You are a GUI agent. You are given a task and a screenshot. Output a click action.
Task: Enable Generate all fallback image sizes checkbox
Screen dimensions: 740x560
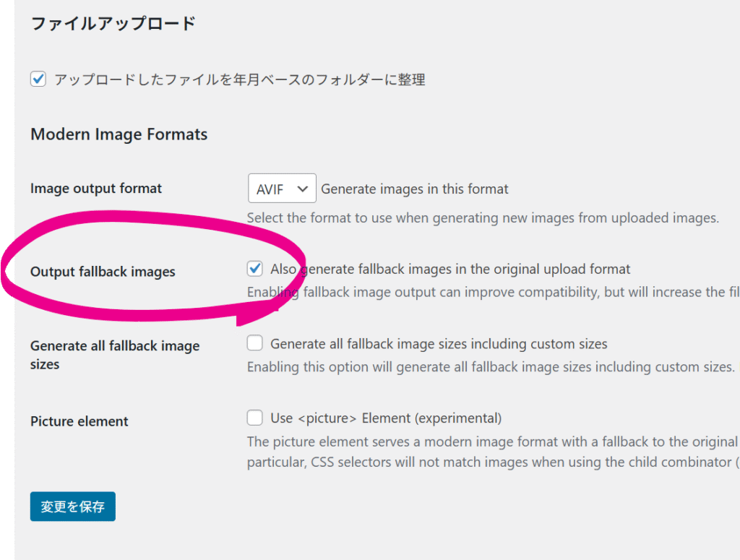[254, 343]
